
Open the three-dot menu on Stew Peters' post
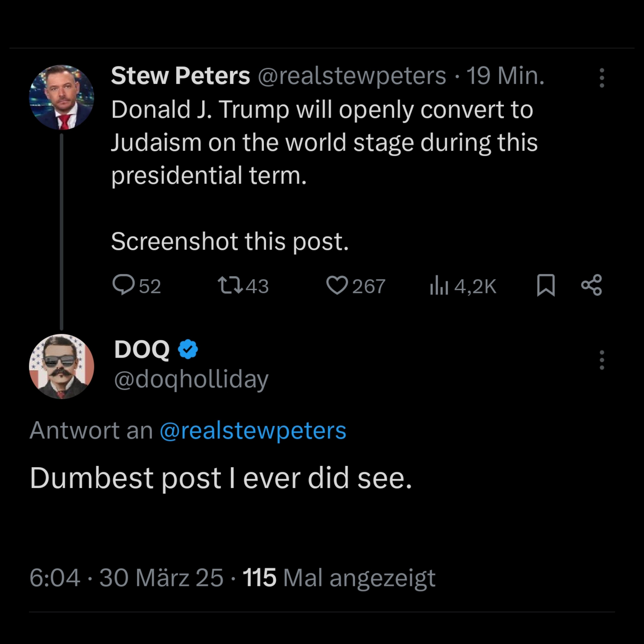(x=602, y=78)
